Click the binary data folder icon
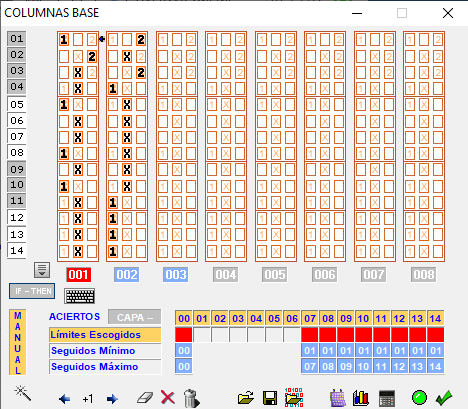Screen dimensions: 468x409 [x=294, y=397]
